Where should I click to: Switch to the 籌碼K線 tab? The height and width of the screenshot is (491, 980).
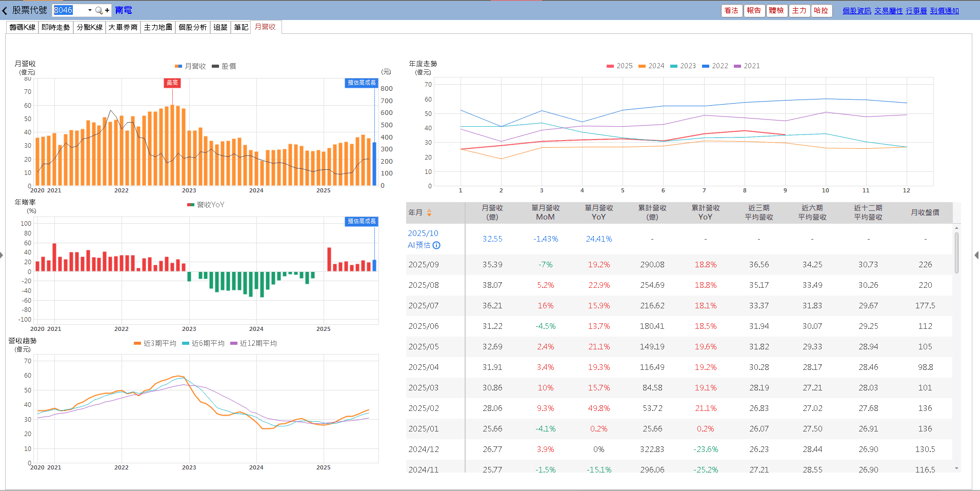click(23, 27)
